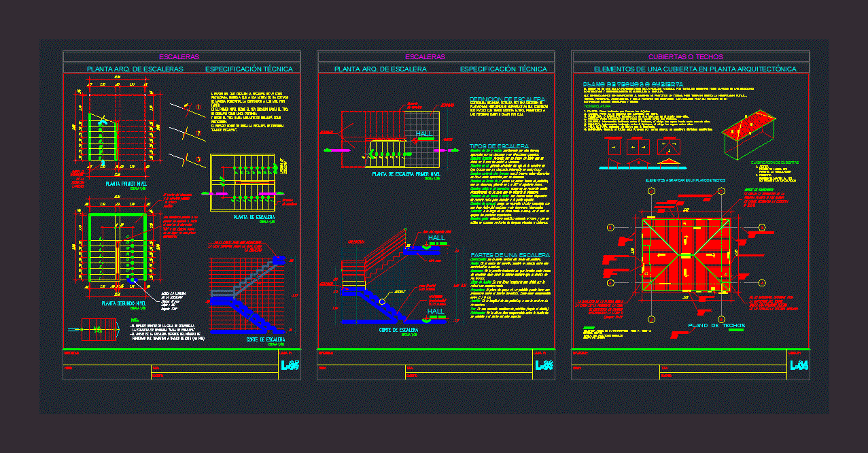Click the L-06 sheet number label
Screen dimensions: 868x453
pyautogui.click(x=544, y=366)
